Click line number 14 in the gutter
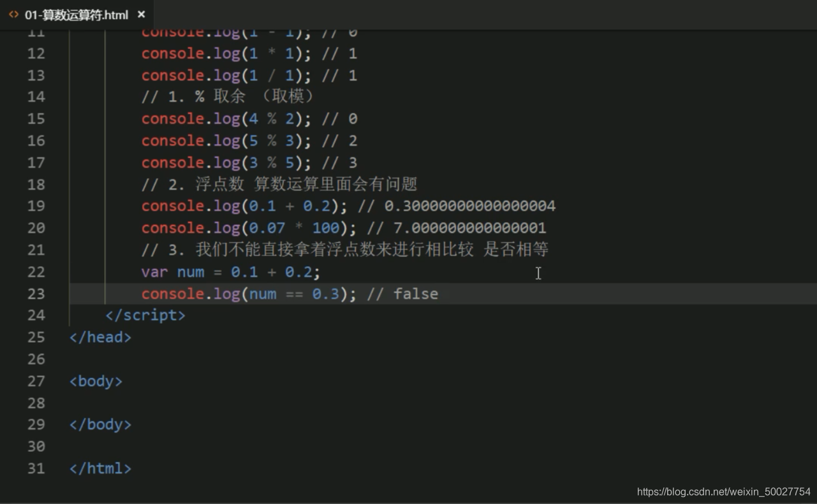 [36, 97]
